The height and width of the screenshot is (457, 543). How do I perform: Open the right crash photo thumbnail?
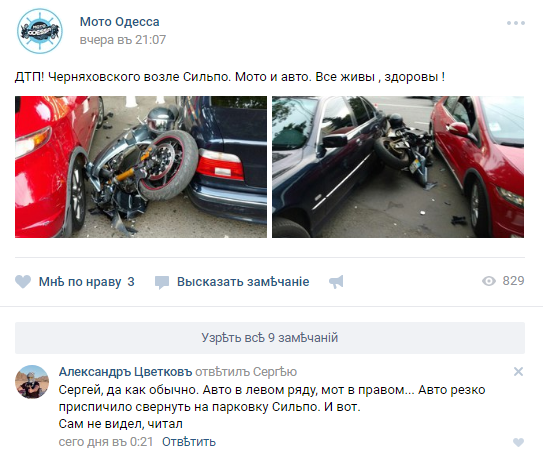click(x=398, y=167)
